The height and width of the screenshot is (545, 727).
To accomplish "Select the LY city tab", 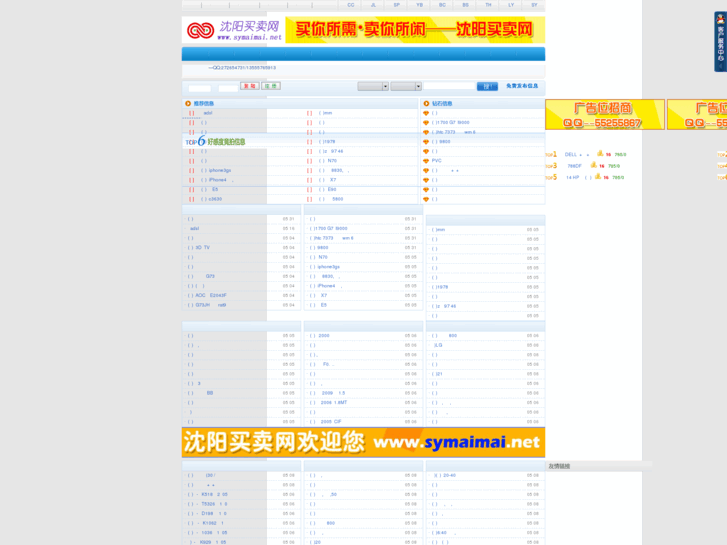I will (511, 5).
